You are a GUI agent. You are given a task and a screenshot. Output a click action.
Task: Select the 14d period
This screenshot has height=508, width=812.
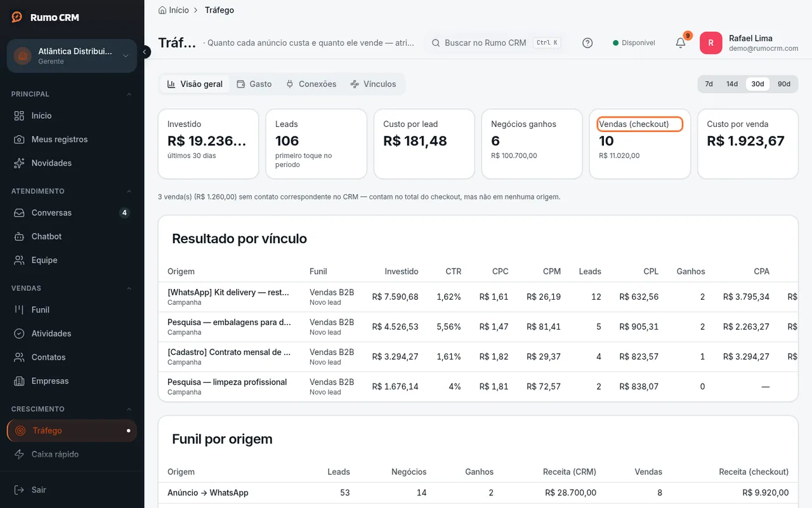pyautogui.click(x=732, y=84)
